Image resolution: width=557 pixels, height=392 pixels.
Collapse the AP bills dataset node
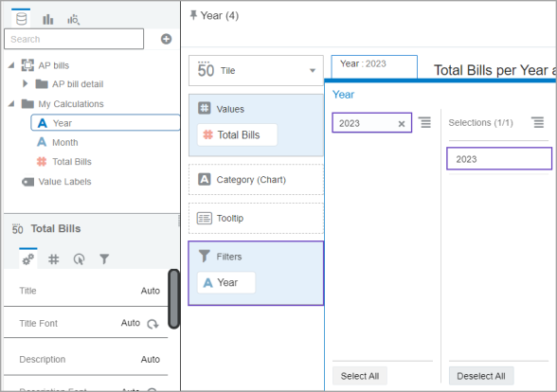point(11,65)
